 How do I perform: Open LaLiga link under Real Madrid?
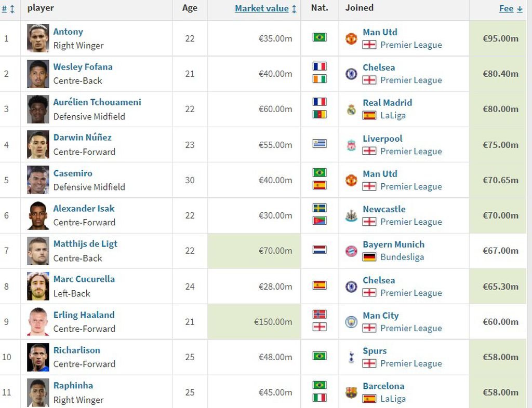point(393,116)
